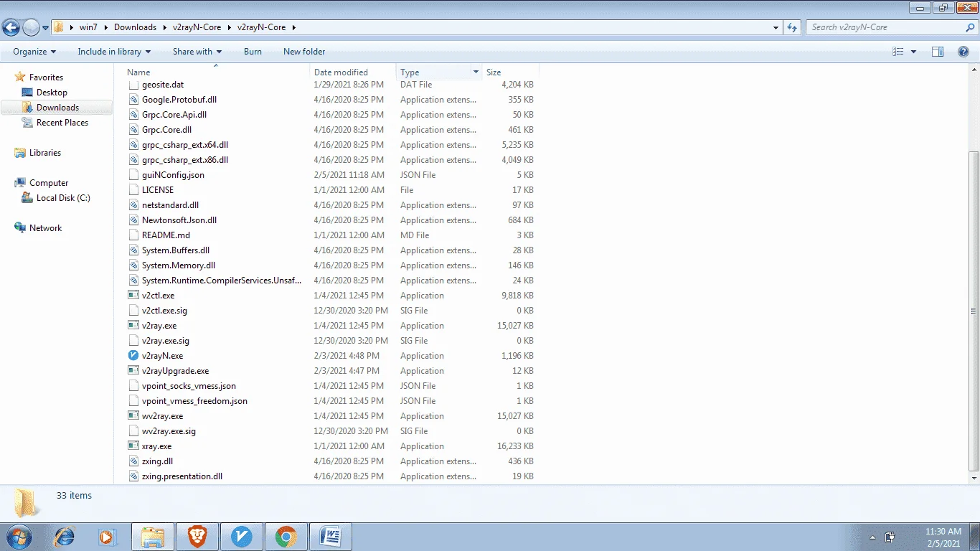
Task: Click the file list vertical scrollbar thumb
Action: pyautogui.click(x=974, y=311)
